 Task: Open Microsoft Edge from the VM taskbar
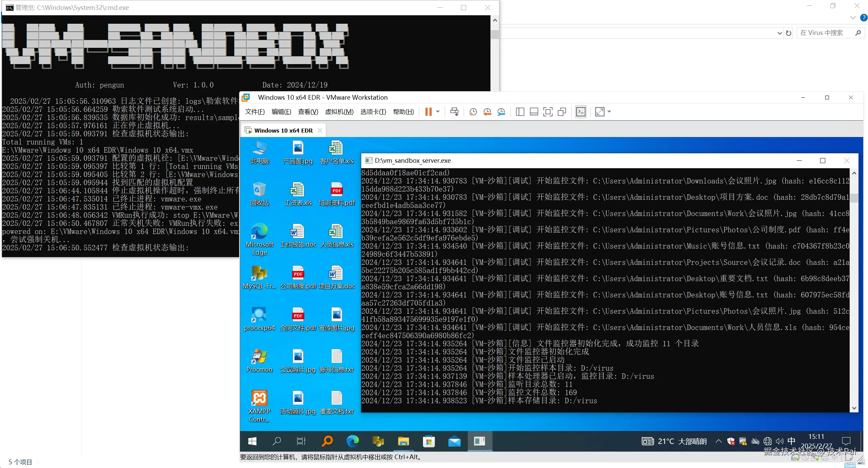click(352, 441)
